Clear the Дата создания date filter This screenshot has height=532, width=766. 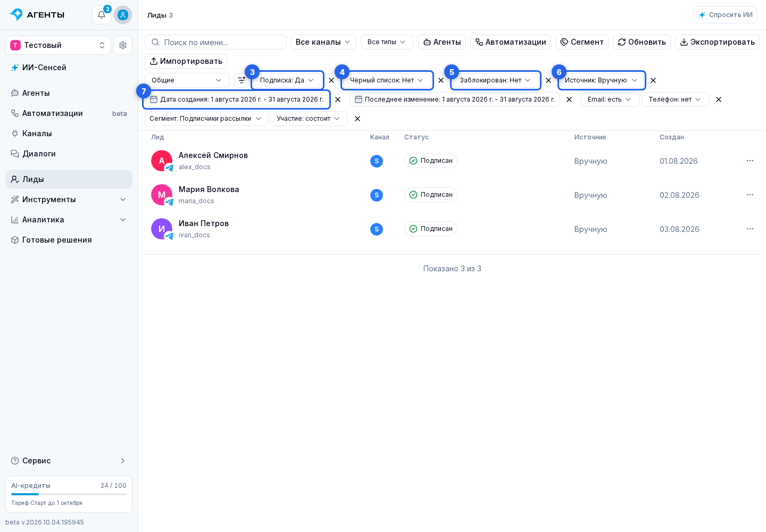click(338, 99)
